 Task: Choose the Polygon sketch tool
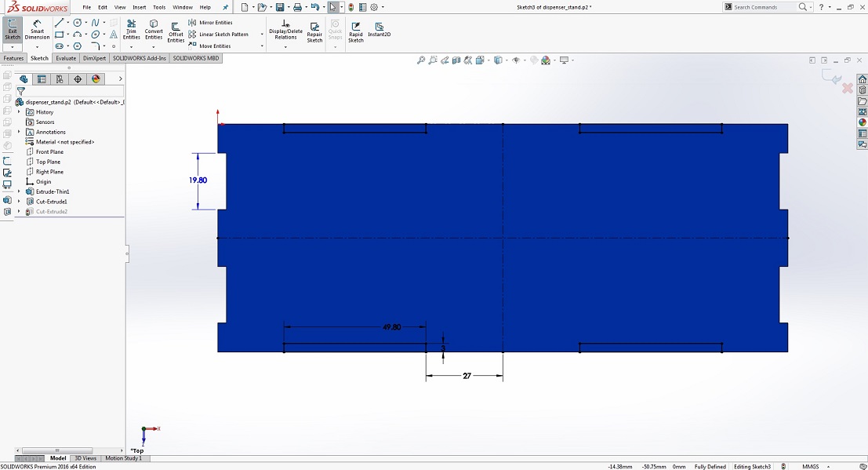[x=78, y=46]
